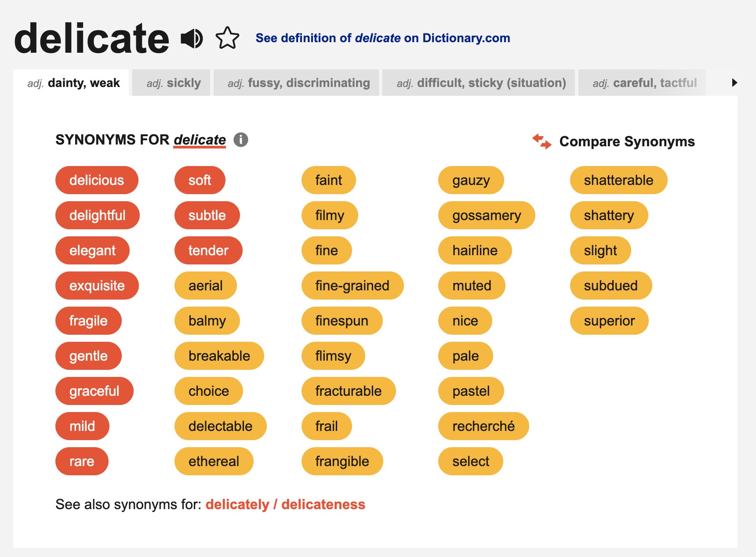756x557 pixels.
Task: Open the 'mild' synonym
Action: coord(82,426)
